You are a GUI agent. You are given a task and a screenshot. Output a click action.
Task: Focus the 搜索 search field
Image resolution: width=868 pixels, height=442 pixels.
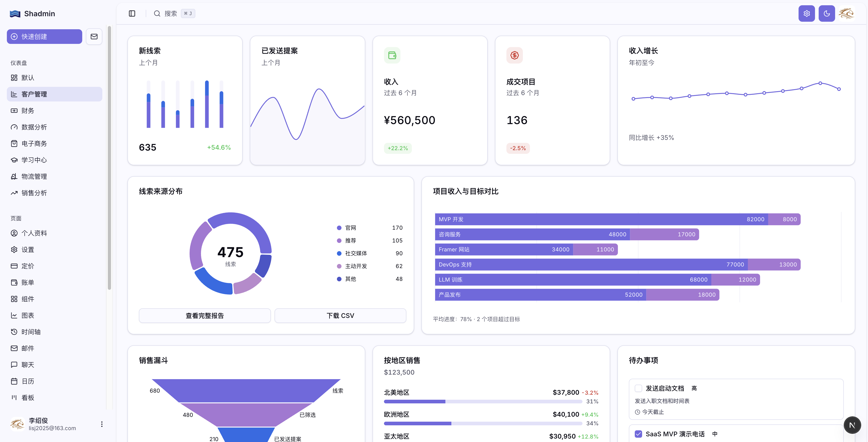[170, 13]
